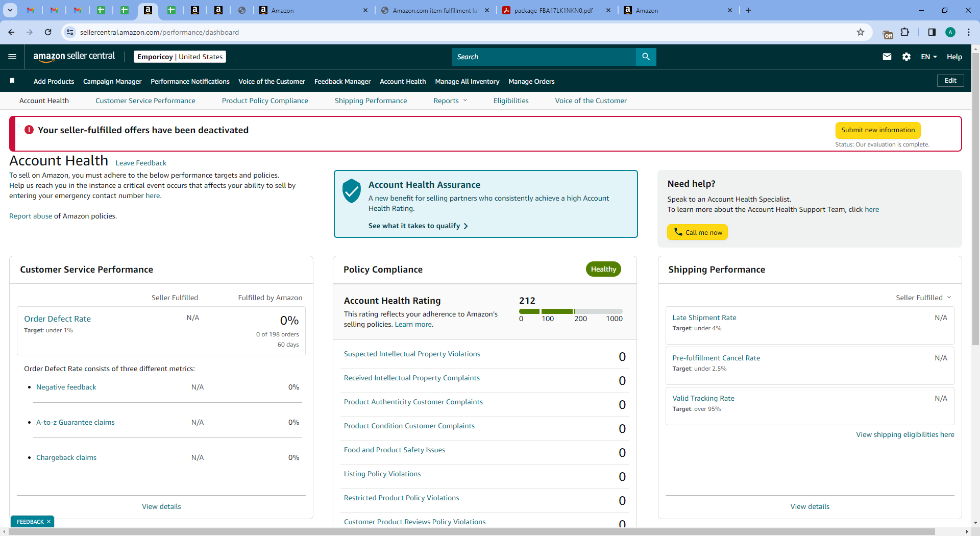This screenshot has width=980, height=536.
Task: Click the Leave Feedback link
Action: 141,163
